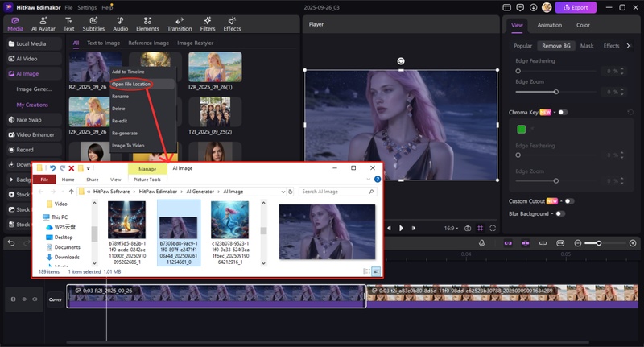This screenshot has width=644, height=347.
Task: Open the Filters panel
Action: pyautogui.click(x=207, y=23)
